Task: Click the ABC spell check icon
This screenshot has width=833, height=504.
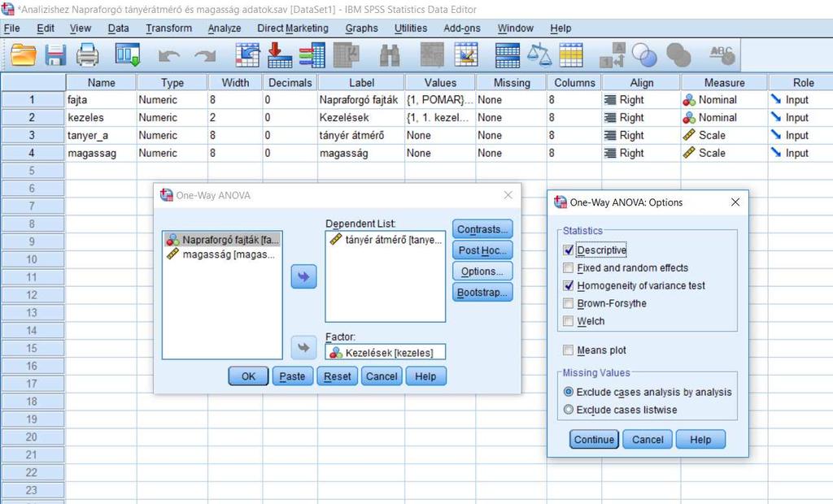Action: tap(722, 54)
